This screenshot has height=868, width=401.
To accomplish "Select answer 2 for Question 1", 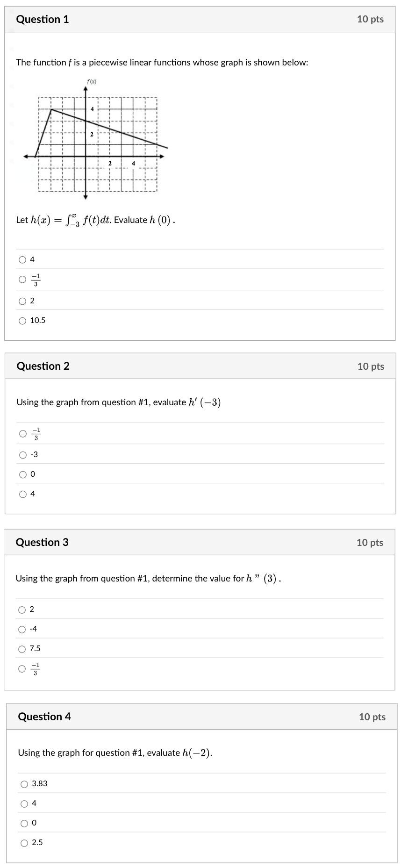I will 22,301.
